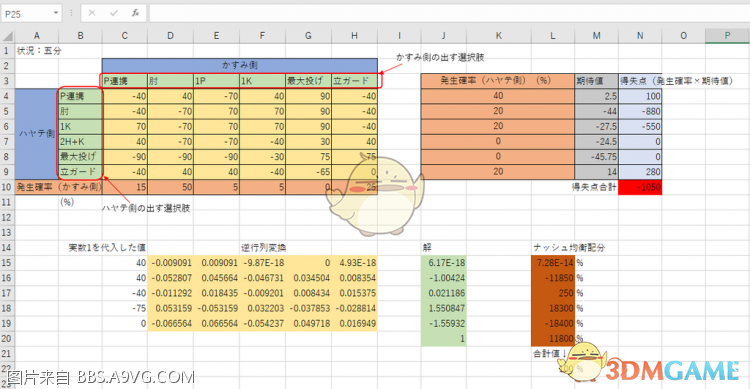Click the brown cell showing 18300
Viewport: 750px width, 389px height.
(553, 308)
